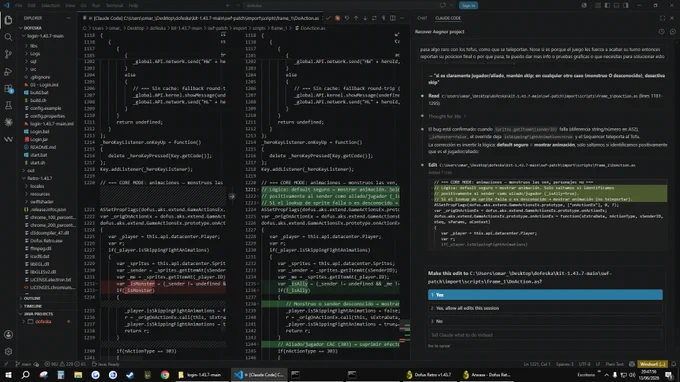The height and width of the screenshot is (382, 680).
Task: Open the Source Control view
Action: point(8,54)
